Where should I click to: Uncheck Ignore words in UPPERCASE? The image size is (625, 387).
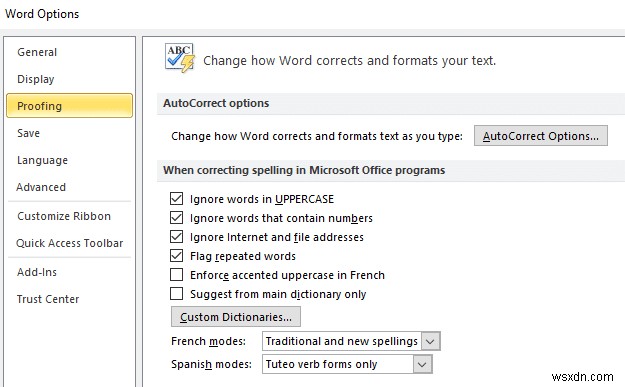176,198
